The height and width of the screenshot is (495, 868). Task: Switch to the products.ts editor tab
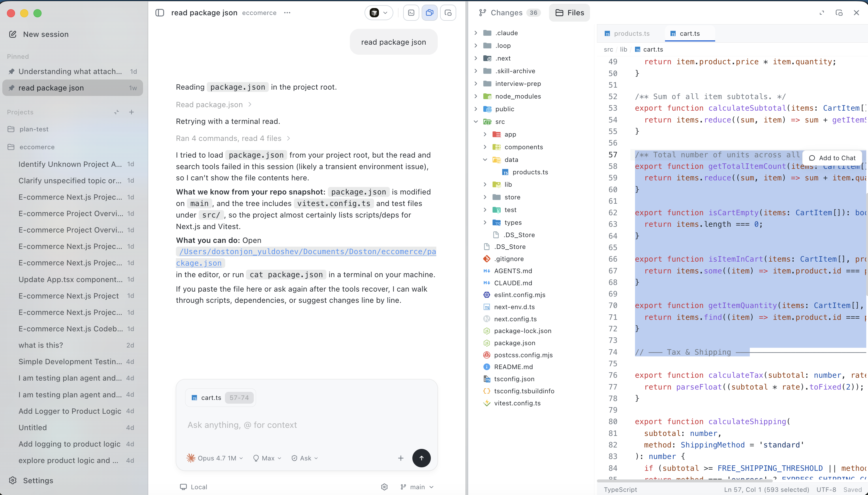pyautogui.click(x=627, y=33)
